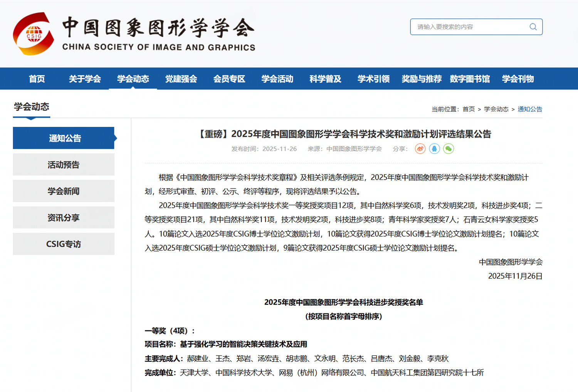Select the 党建强会 navigation item
The width and height of the screenshot is (578, 392).
(x=181, y=79)
